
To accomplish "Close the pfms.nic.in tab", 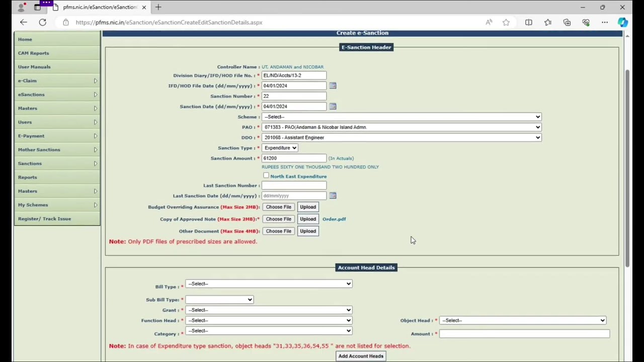I will pyautogui.click(x=144, y=7).
